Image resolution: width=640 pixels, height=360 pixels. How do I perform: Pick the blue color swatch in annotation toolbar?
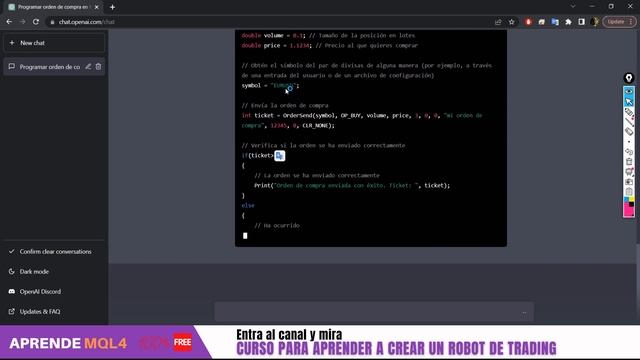coord(627,200)
